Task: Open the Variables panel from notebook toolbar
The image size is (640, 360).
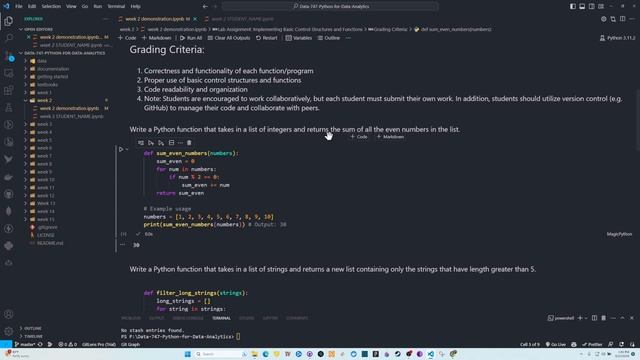Action: (x=299, y=38)
